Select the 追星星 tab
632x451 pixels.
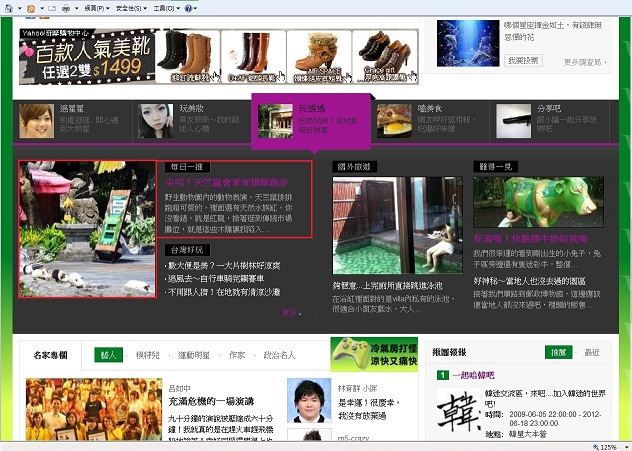73,121
